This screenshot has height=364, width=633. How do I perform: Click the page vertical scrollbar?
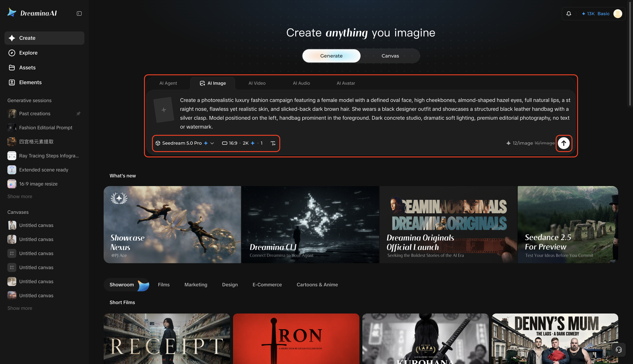[630, 54]
